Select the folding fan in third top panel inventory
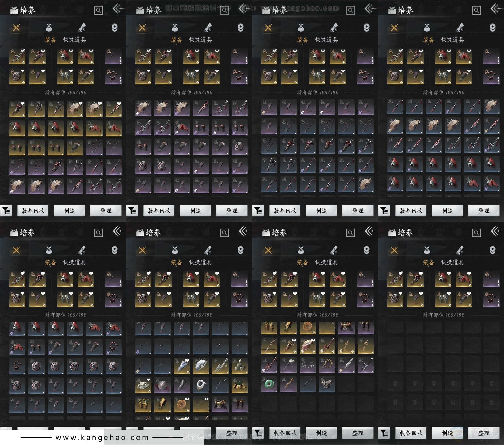 (365, 184)
